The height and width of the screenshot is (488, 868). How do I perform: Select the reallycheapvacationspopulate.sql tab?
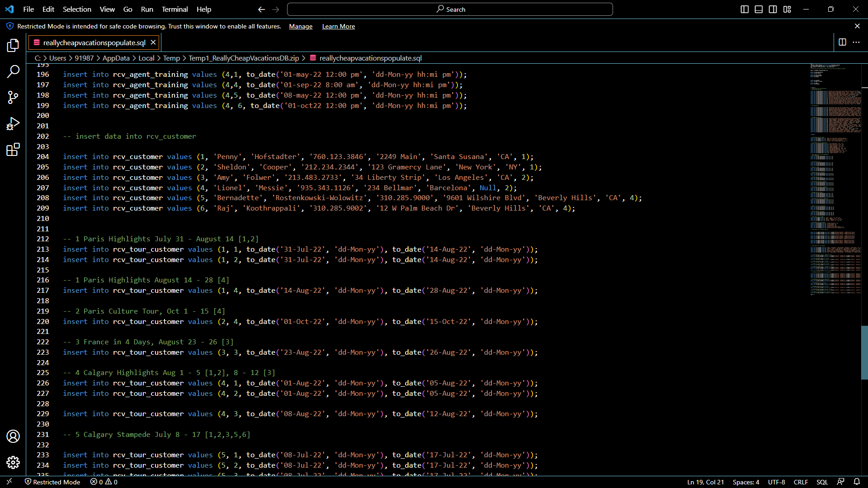pyautogui.click(x=94, y=42)
